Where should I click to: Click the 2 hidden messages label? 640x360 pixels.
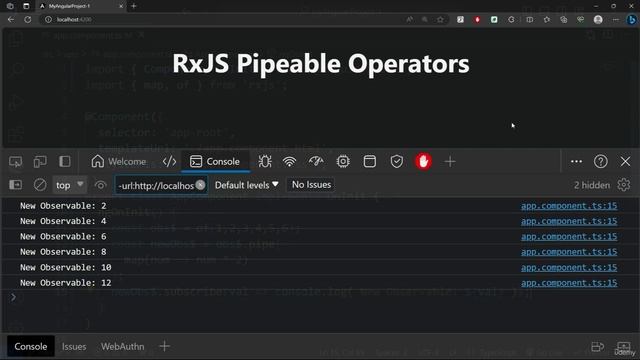(592, 185)
